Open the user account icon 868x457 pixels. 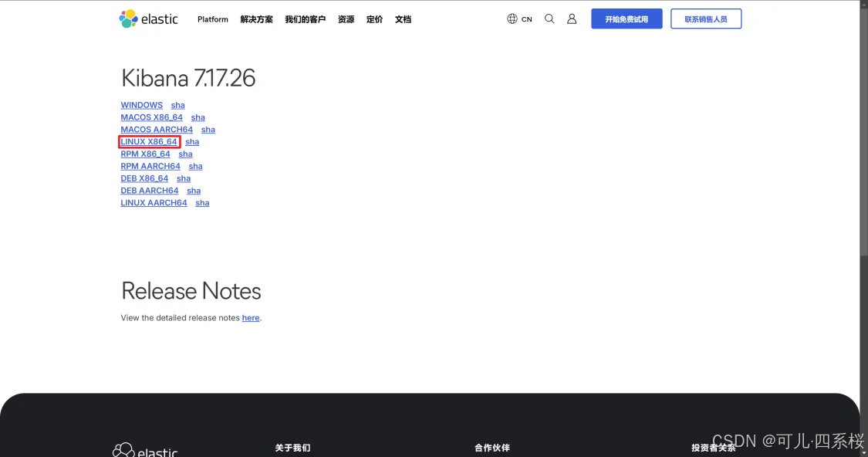point(572,19)
